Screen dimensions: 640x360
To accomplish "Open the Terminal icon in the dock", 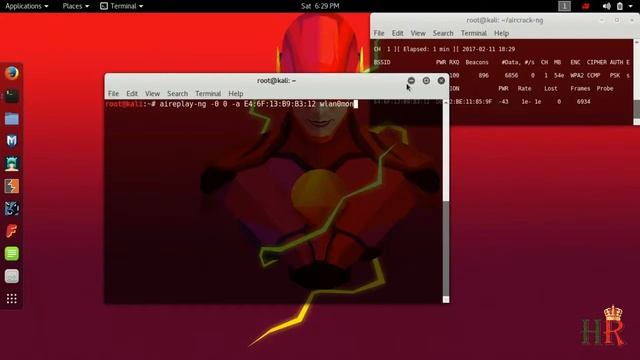I will tap(11, 96).
